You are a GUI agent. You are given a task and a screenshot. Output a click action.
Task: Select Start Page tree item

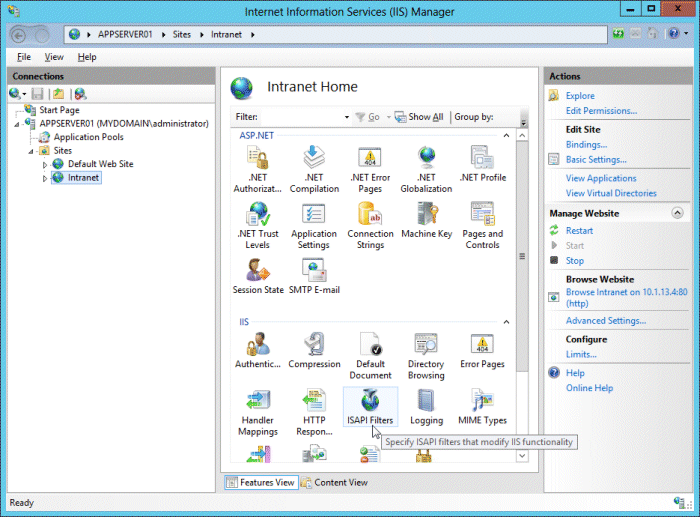click(x=59, y=110)
